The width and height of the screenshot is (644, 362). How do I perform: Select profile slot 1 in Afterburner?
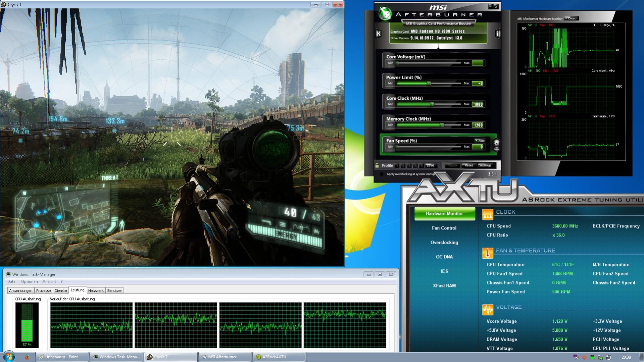pyautogui.click(x=397, y=166)
